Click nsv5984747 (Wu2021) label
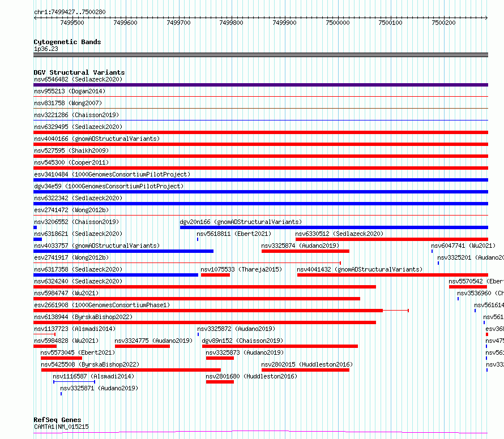The width and height of the screenshot is (504, 439). point(66,293)
